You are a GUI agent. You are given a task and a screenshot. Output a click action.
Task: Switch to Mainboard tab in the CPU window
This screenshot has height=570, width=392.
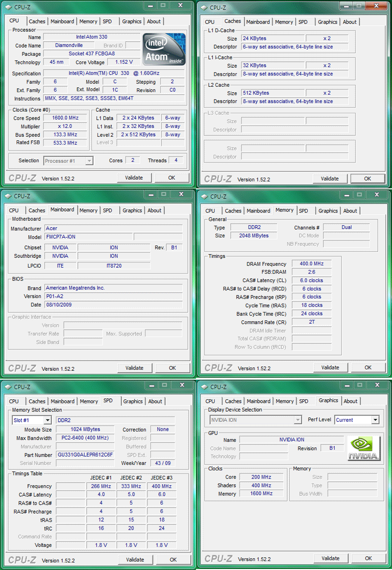click(x=62, y=22)
